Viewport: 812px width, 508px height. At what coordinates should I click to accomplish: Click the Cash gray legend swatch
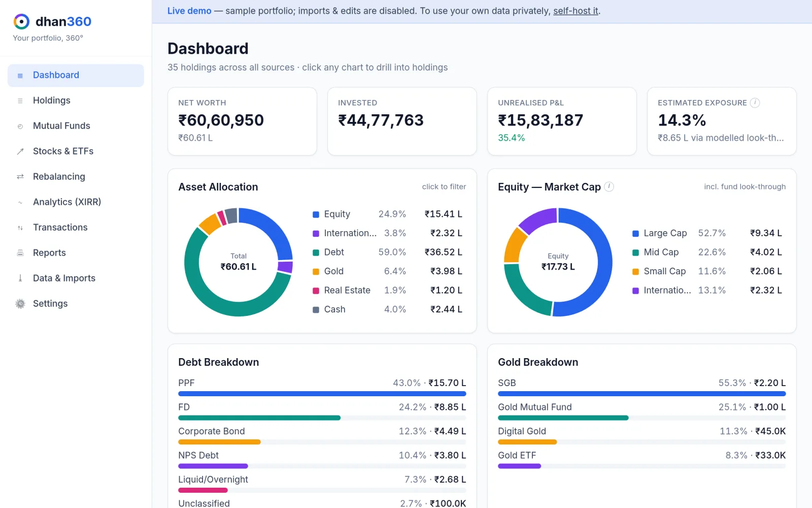316,310
